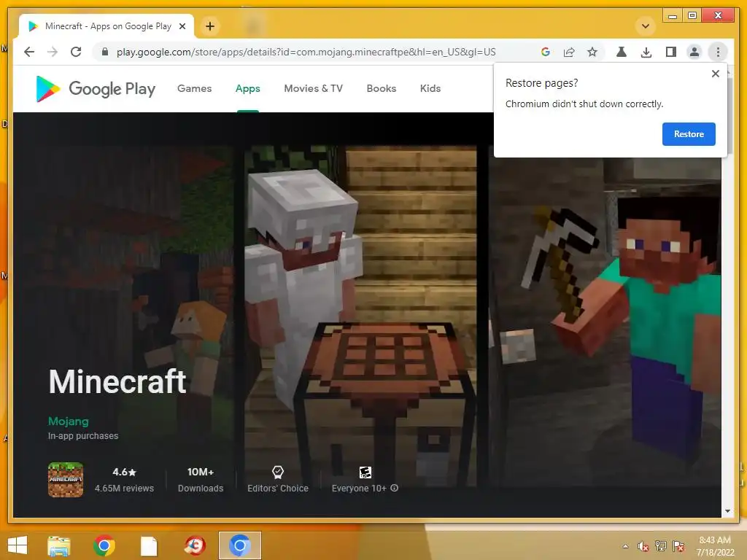Viewport: 747px width, 560px height.
Task: Share this page via share icon
Action: [569, 52]
